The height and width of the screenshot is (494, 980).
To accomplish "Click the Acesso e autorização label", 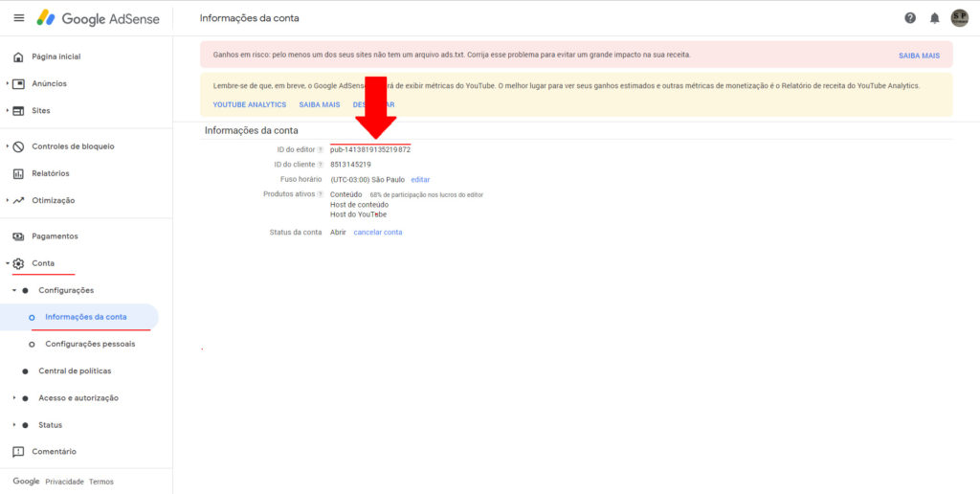I will point(78,398).
